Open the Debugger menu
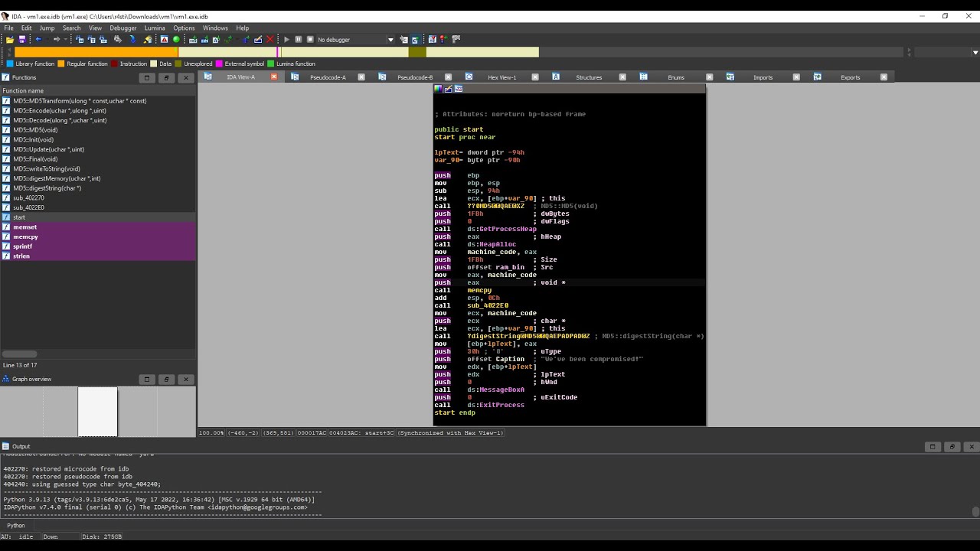Image resolution: width=980 pixels, height=551 pixels. (122, 28)
